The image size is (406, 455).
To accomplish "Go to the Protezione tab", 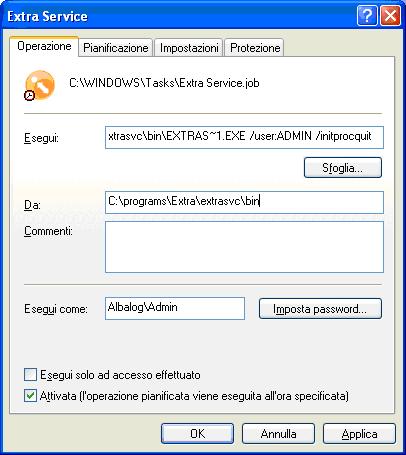I will point(255,48).
